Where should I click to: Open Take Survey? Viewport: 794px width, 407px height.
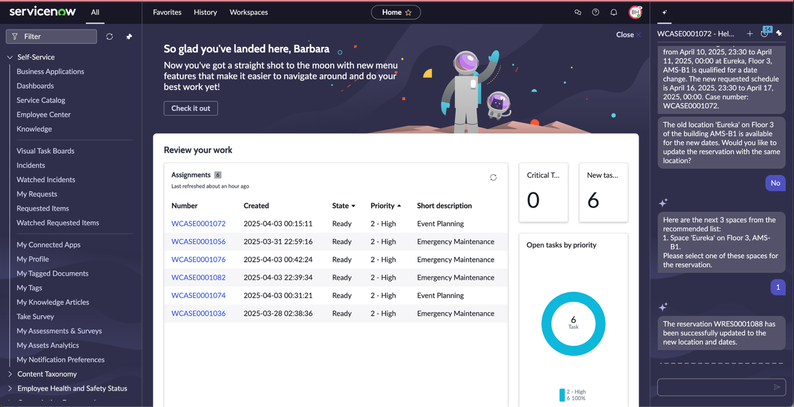coord(35,316)
